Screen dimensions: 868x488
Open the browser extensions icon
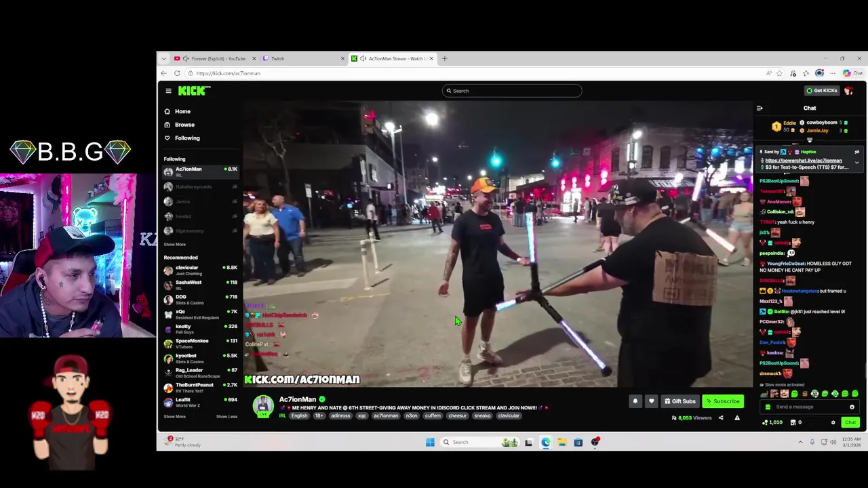coord(793,73)
